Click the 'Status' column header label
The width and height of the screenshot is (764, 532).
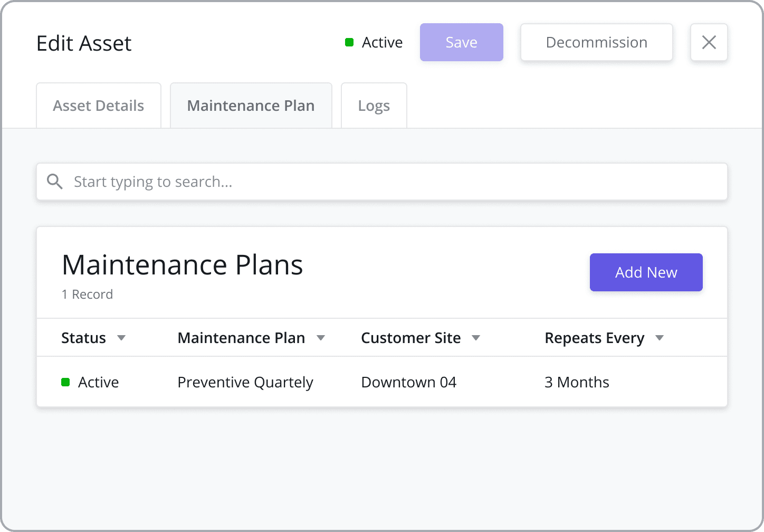coord(84,338)
